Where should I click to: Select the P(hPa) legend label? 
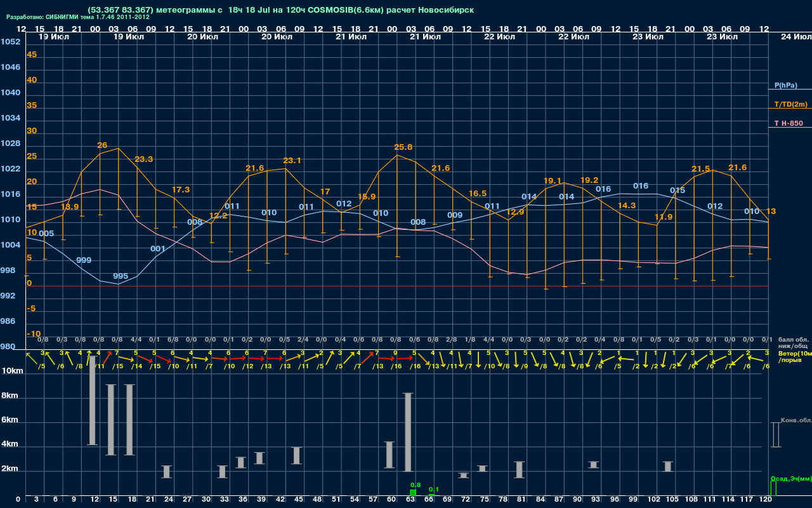(785, 85)
